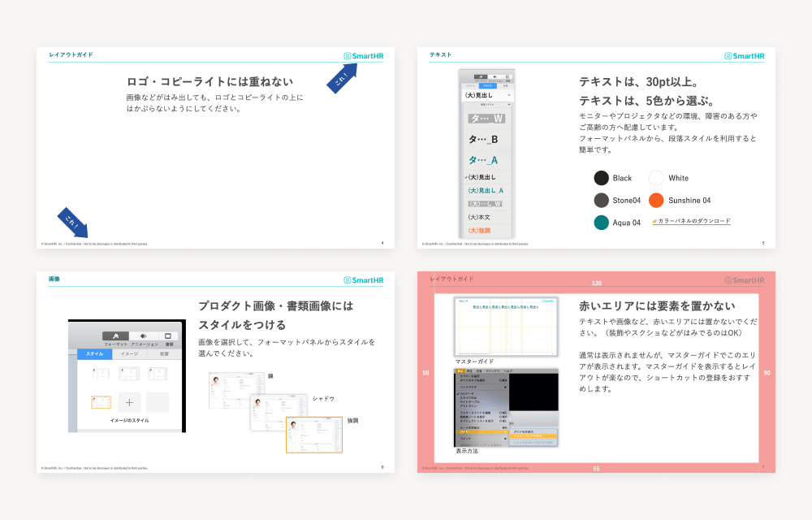Switch to the スタイル tab
Viewport: 812px width, 520px height.
(x=94, y=354)
